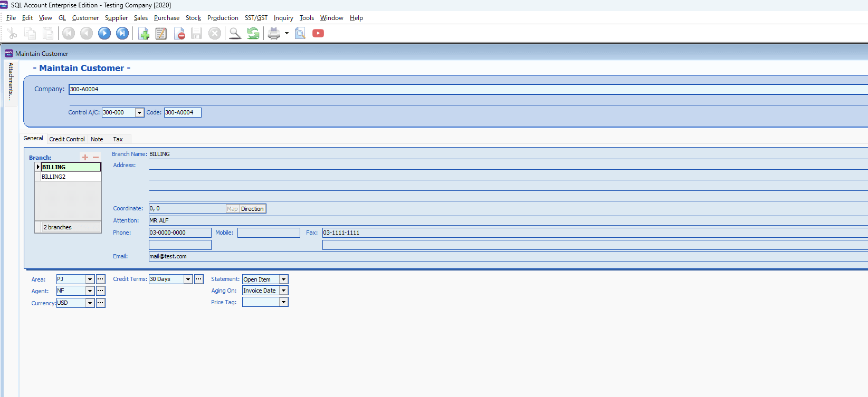
Task: Open the View menu
Action: click(x=45, y=18)
